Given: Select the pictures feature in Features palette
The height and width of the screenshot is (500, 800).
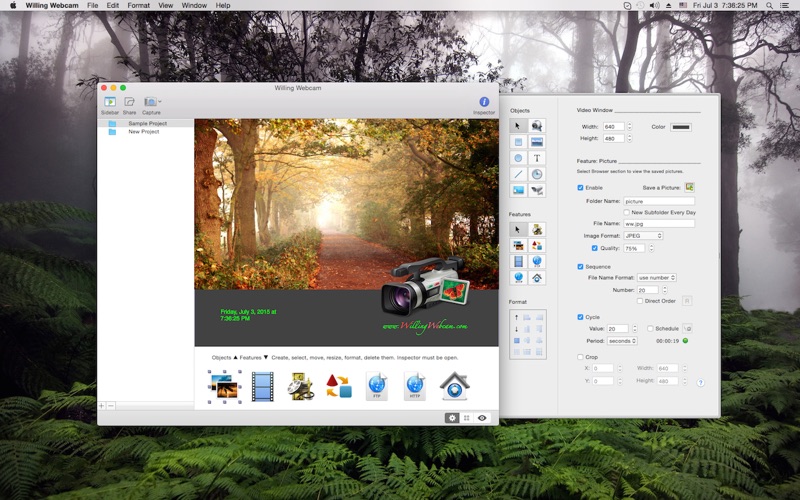Looking at the screenshot, I should point(518,246).
